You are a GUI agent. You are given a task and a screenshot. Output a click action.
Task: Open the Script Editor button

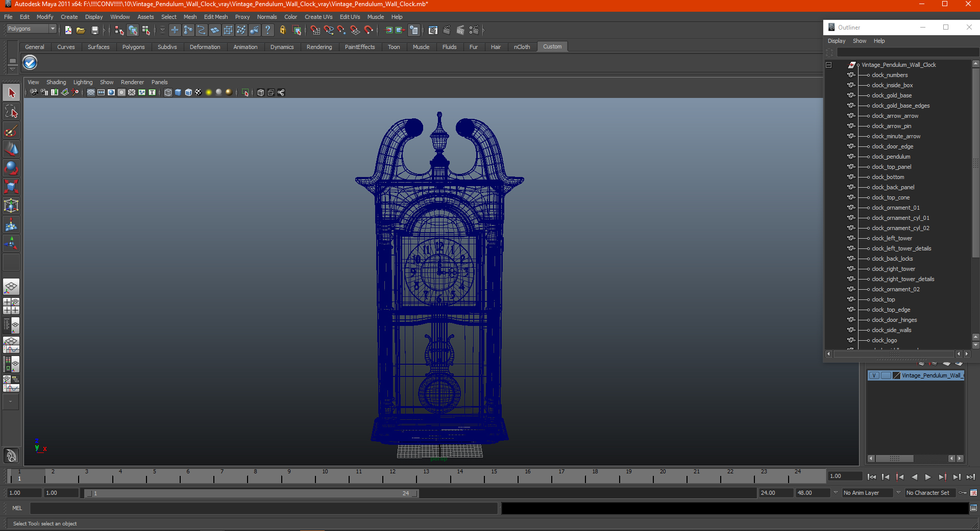pos(973,508)
